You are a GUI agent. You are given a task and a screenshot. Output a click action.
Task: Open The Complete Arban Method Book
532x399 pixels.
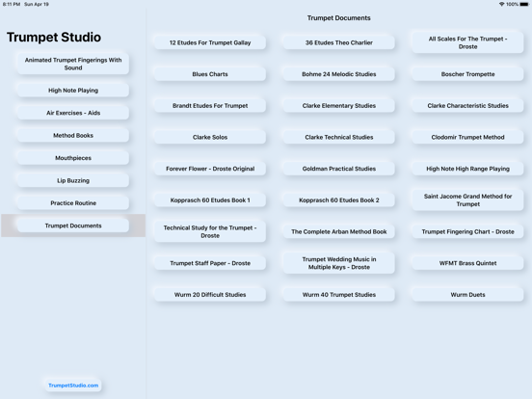click(x=339, y=231)
